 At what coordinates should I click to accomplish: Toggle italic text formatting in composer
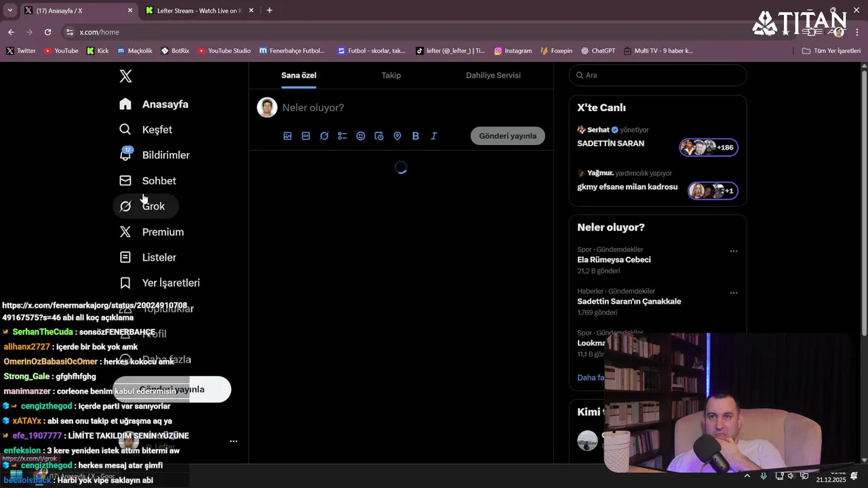click(x=434, y=136)
